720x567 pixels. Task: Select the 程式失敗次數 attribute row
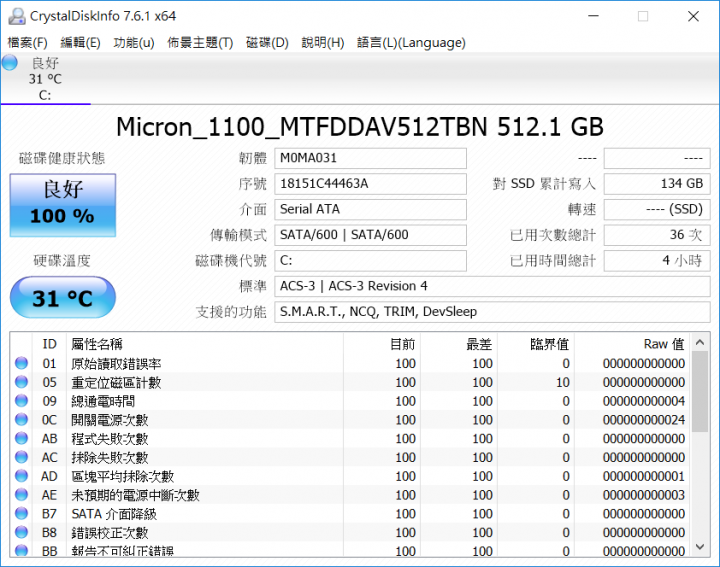point(349,439)
